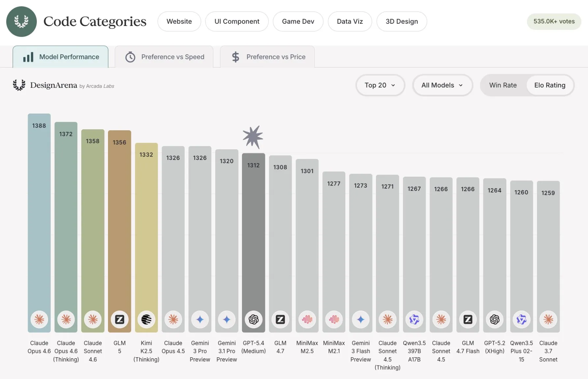Choose the Game Dev category button
Image resolution: width=588 pixels, height=379 pixels.
click(x=298, y=21)
